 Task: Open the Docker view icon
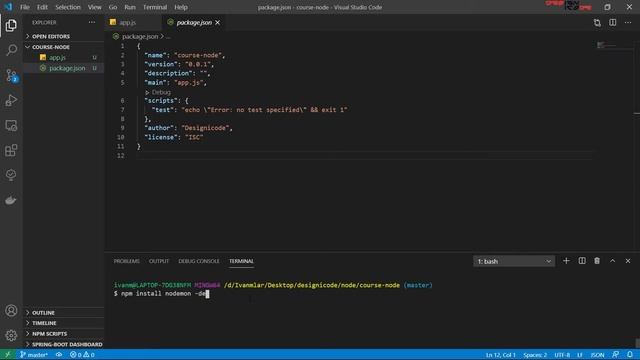click(x=11, y=200)
